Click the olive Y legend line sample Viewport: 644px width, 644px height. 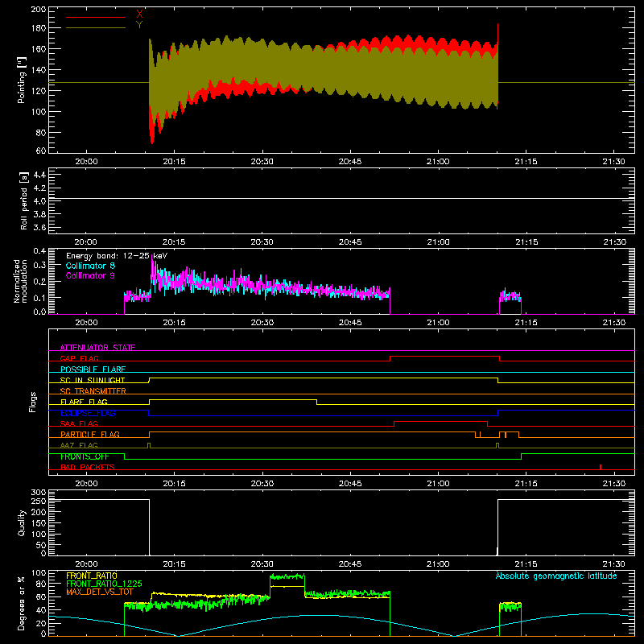tap(96, 28)
